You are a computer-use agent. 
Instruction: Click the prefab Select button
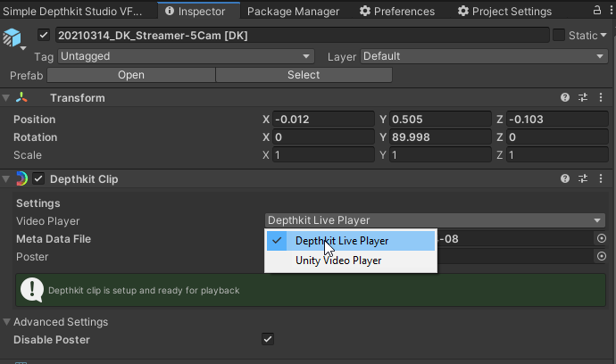[x=304, y=75]
